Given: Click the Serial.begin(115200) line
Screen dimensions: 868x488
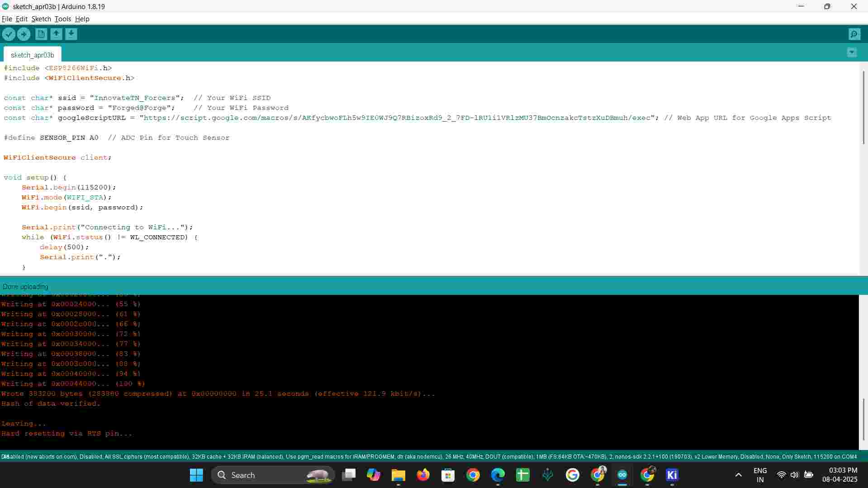Looking at the screenshot, I should click(x=69, y=187).
